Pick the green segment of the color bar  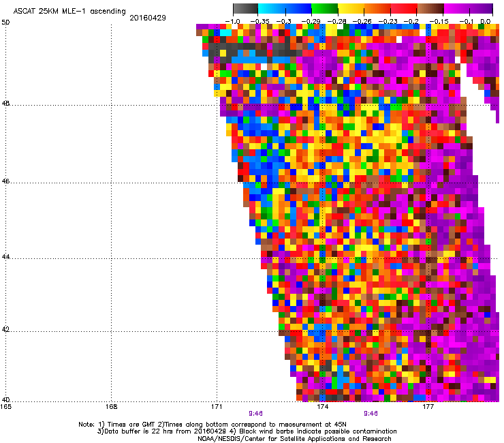coord(325,8)
